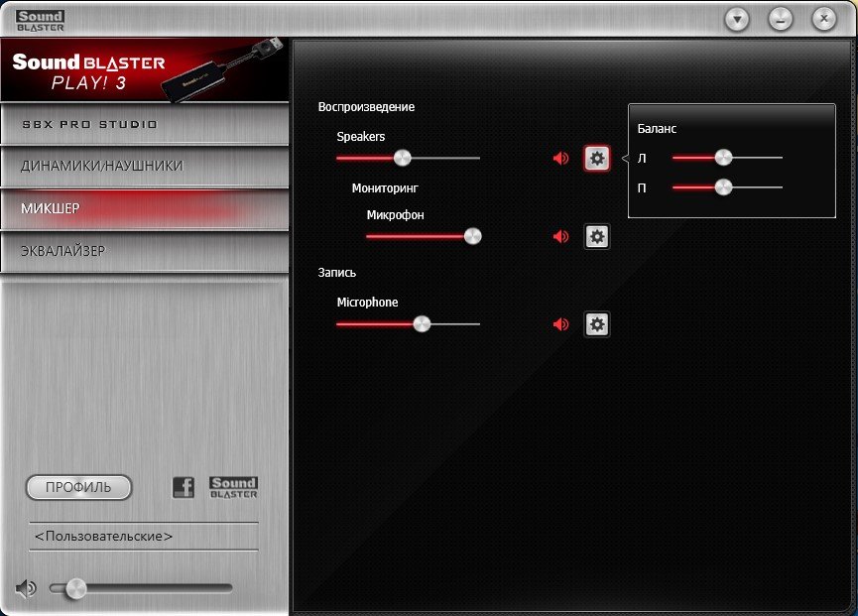Click the master volume slider handle
This screenshot has width=858, height=616.
point(76,588)
